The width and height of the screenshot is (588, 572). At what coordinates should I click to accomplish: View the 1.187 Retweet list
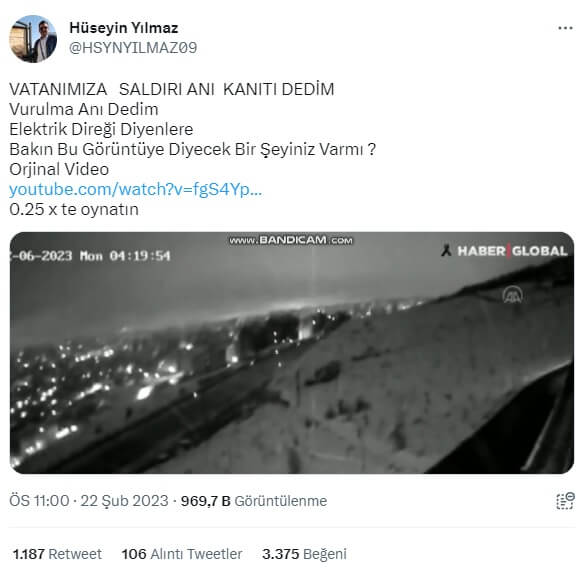tap(57, 554)
